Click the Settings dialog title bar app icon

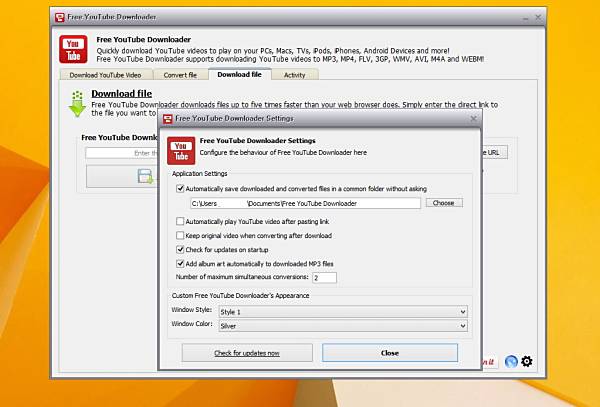pos(168,119)
